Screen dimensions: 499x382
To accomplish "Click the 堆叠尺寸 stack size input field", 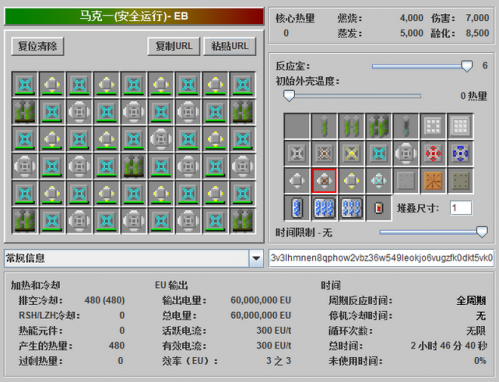I will (x=461, y=208).
